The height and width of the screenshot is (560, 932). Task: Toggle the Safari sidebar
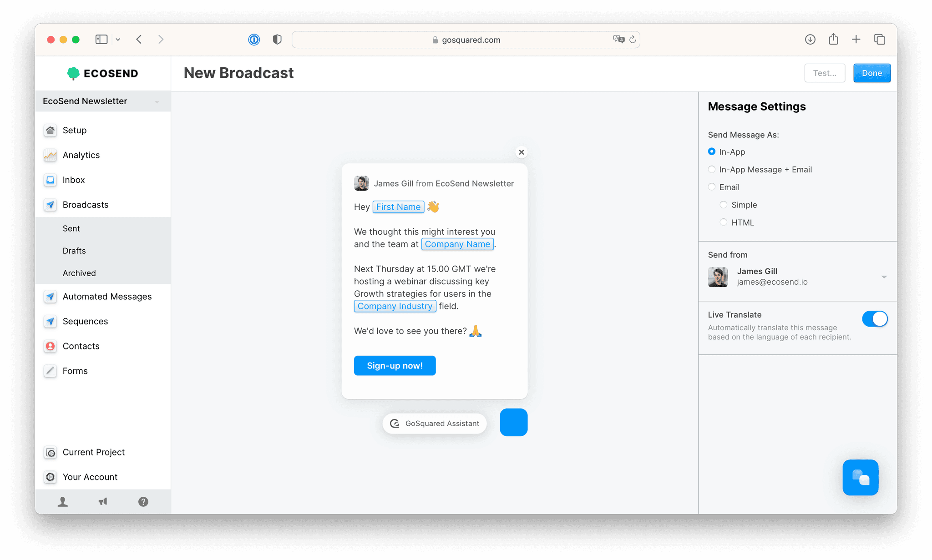101,40
